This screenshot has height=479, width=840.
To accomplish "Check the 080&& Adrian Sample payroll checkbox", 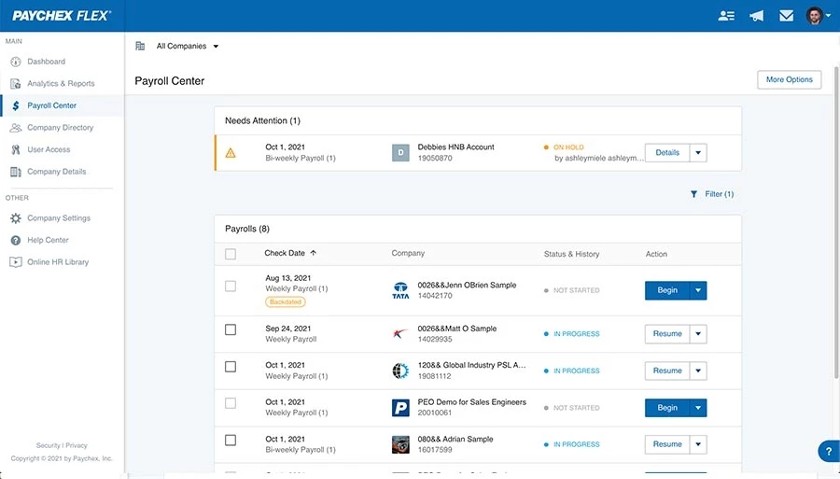I will 230,440.
